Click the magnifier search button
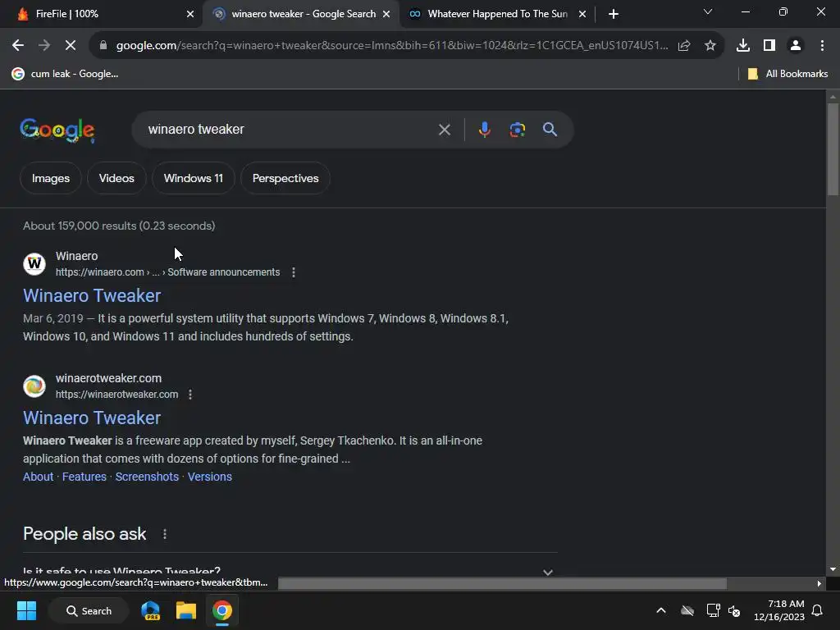This screenshot has width=840, height=630. click(550, 130)
